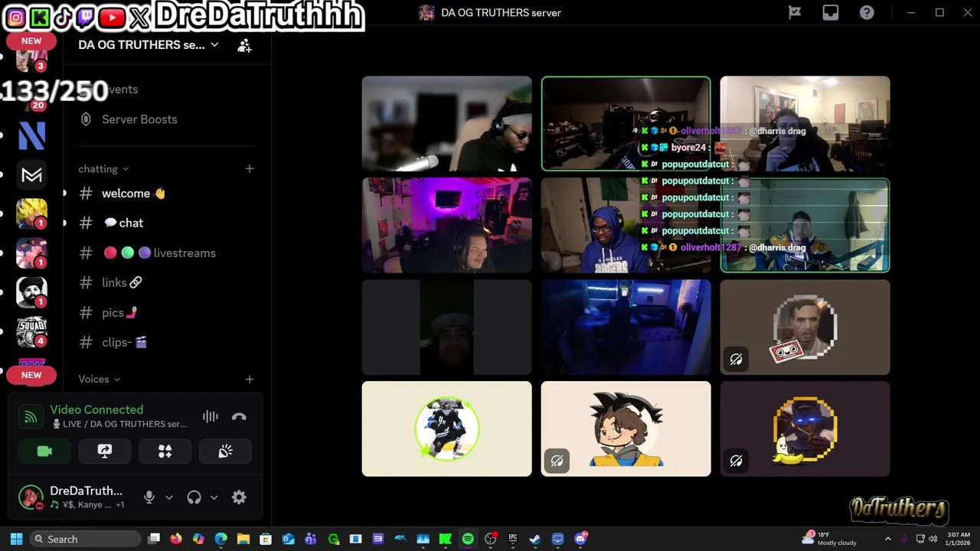
Task: Turn off your camera
Action: pos(44,452)
